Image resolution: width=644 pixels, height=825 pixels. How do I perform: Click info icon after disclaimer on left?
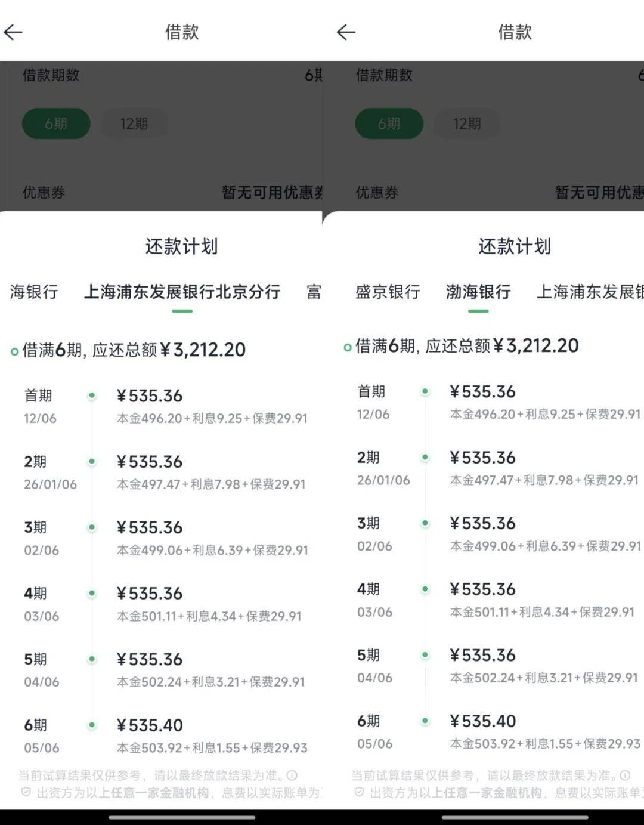pos(292,775)
